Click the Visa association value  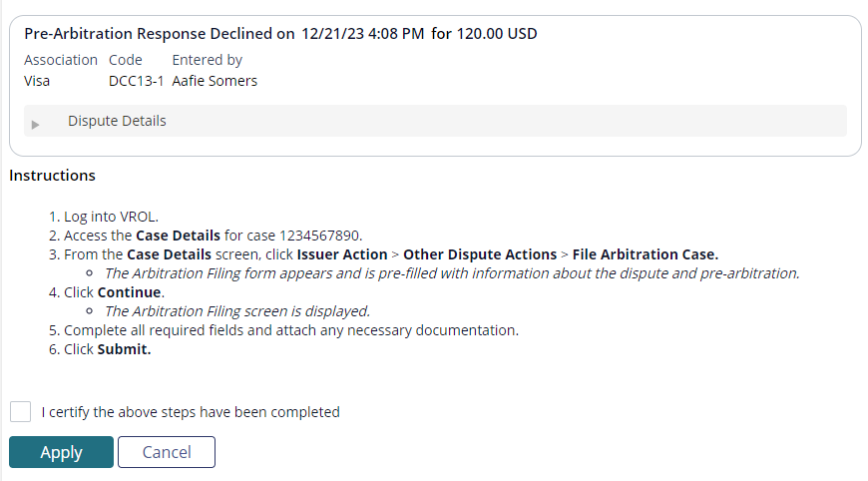pos(37,81)
